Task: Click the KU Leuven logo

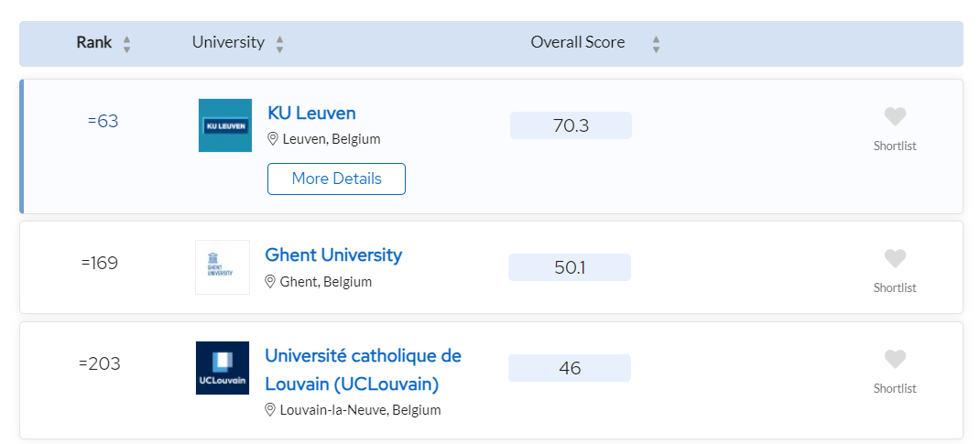Action: point(225,125)
